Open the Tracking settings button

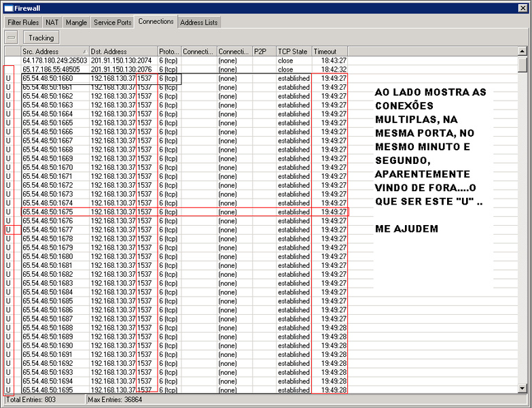point(41,37)
